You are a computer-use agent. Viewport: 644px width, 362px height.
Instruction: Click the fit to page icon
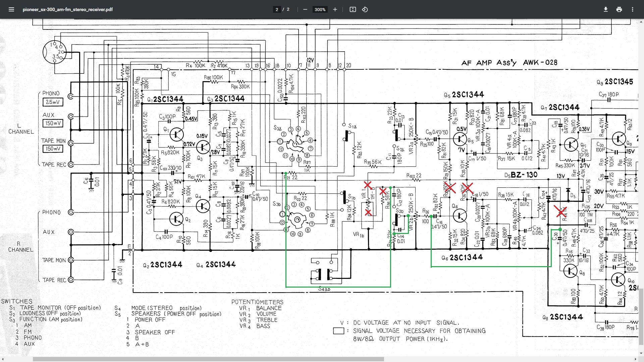click(x=353, y=9)
